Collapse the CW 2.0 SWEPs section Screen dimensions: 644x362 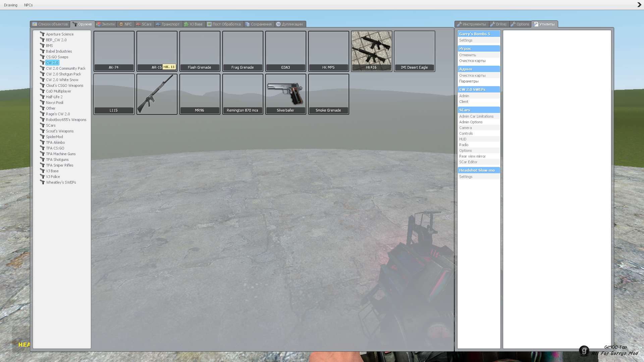point(479,89)
